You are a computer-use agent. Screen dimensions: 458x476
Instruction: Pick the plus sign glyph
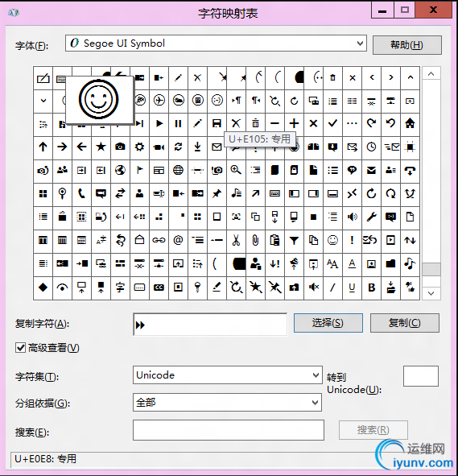coord(294,123)
